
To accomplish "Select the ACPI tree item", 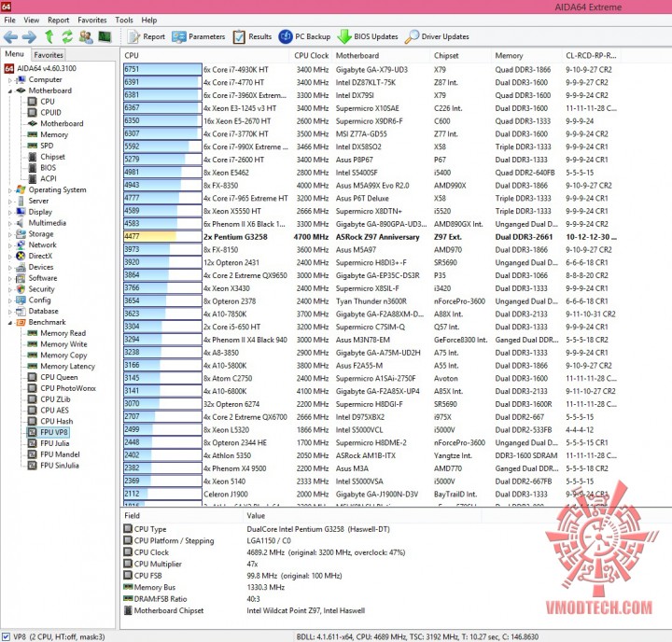I will 42,179.
